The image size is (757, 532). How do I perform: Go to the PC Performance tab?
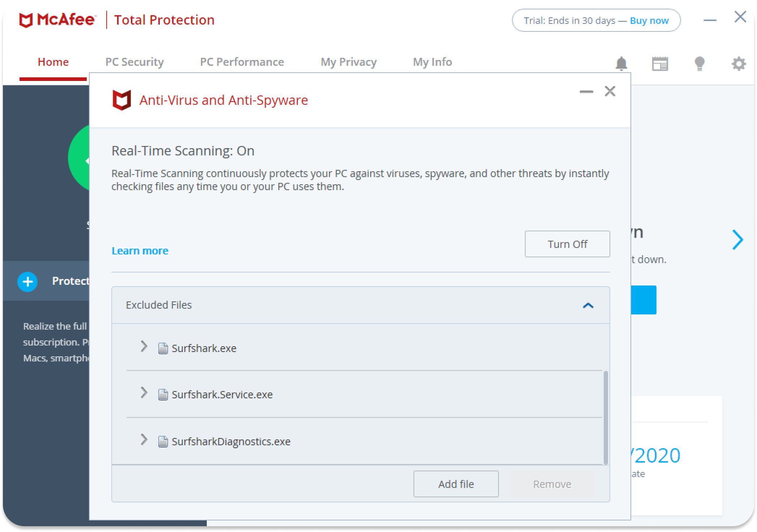pyautogui.click(x=242, y=62)
